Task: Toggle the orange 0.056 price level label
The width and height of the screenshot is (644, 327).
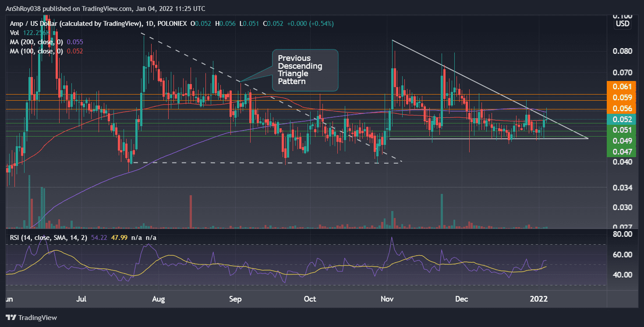Action: tap(622, 108)
